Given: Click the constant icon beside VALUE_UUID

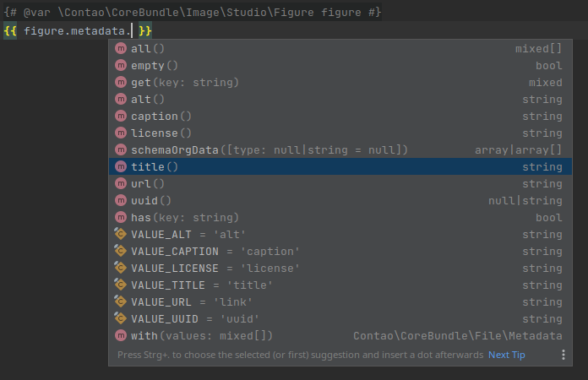Looking at the screenshot, I should [120, 318].
